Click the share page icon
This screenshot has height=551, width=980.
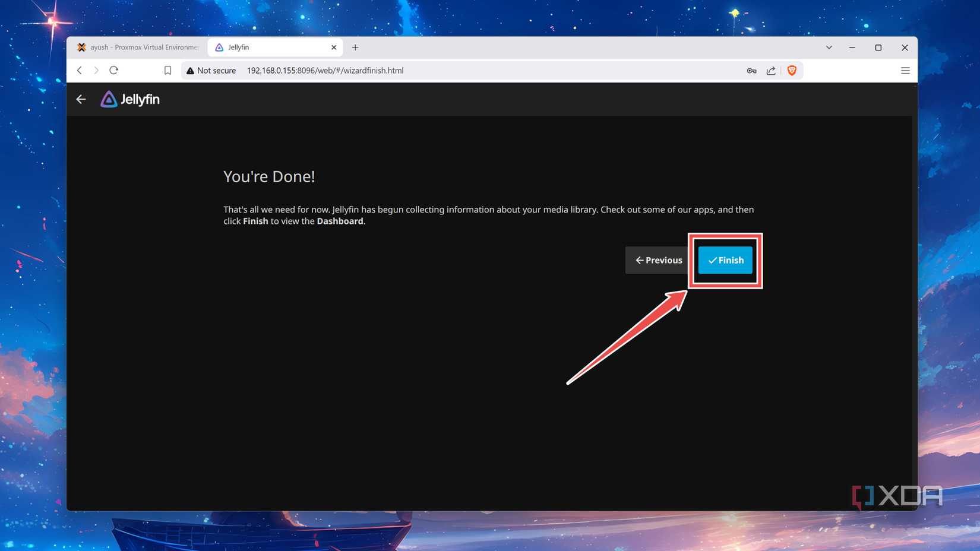[771, 70]
